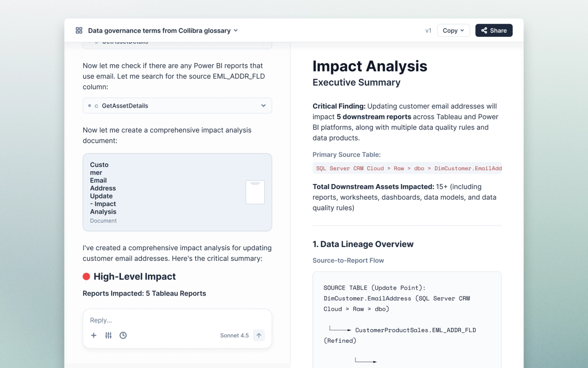Click the red circle impact indicator
588x368 pixels.
[87, 276]
